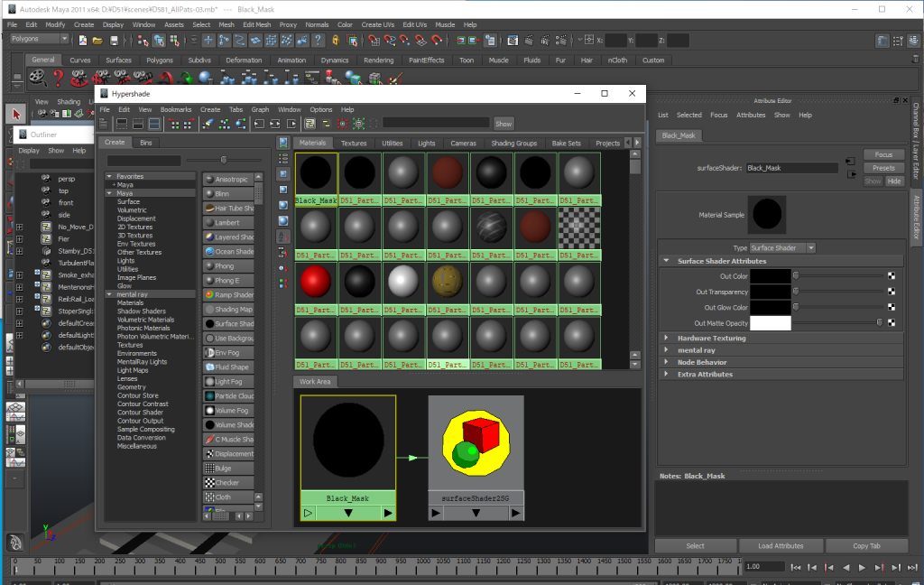Screen dimensions: 924x585
Task: Open the Bins tab in Hypershade
Action: pyautogui.click(x=146, y=143)
